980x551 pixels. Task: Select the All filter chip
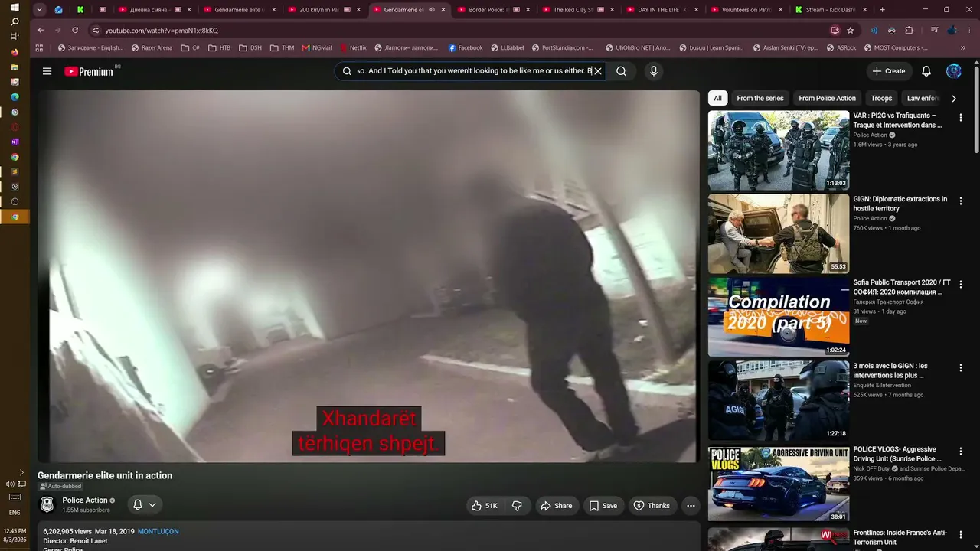pos(717,98)
